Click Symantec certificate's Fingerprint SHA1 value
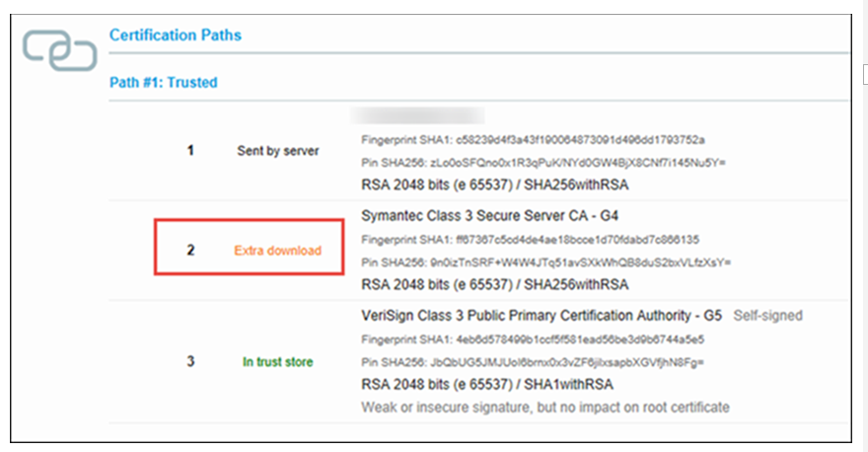868x452 pixels. tap(577, 240)
